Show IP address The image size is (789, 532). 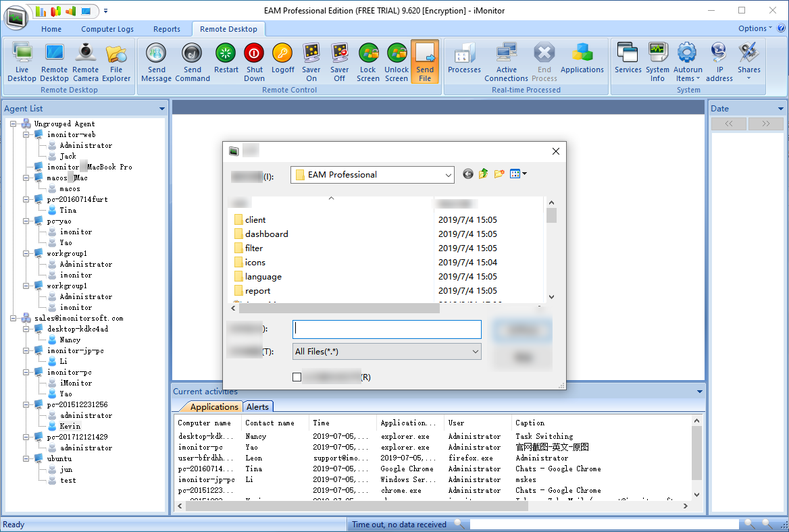tap(719, 62)
